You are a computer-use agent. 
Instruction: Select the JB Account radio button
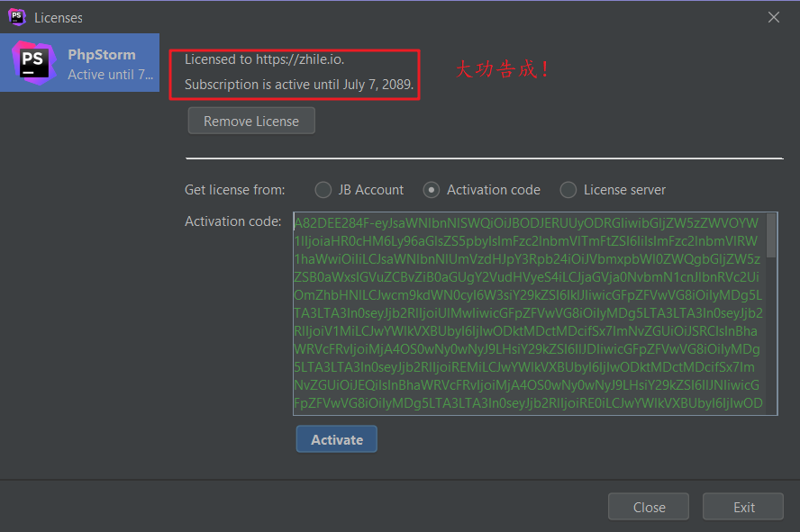323,190
